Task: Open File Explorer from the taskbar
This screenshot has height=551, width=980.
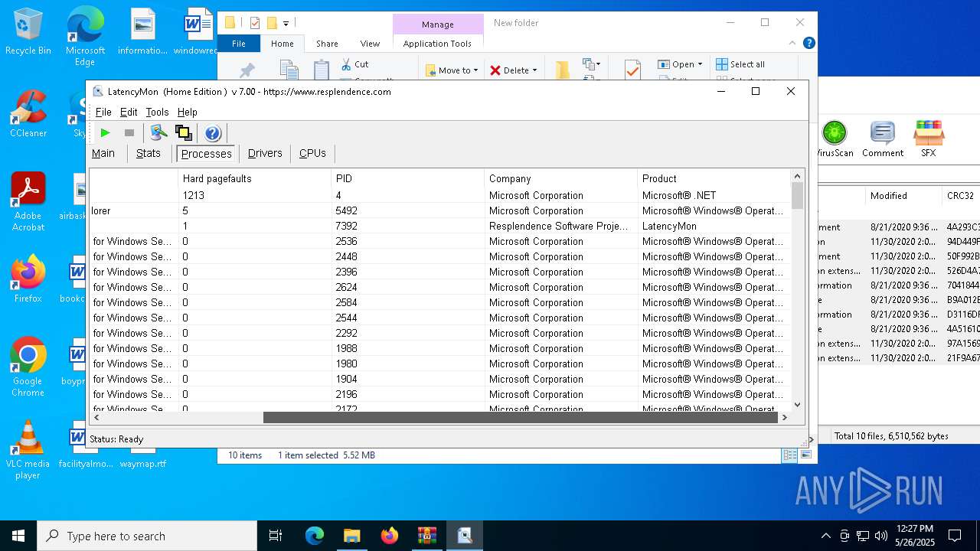Action: click(x=351, y=536)
